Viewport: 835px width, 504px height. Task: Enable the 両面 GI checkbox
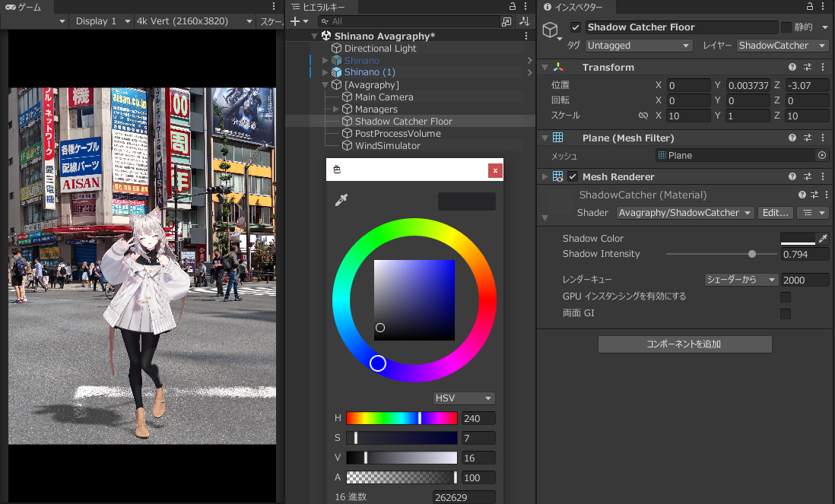[x=786, y=313]
